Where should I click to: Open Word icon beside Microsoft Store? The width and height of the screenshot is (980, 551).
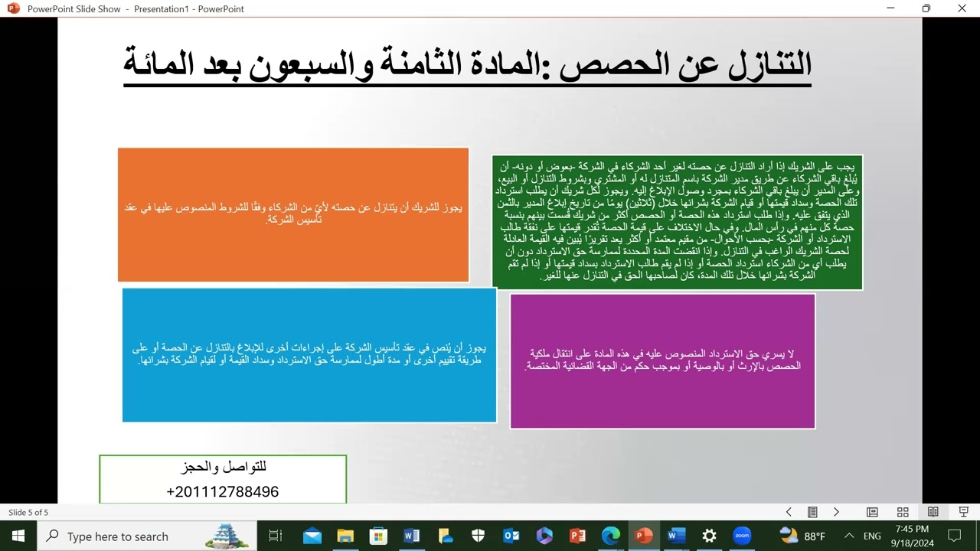pyautogui.click(x=411, y=536)
